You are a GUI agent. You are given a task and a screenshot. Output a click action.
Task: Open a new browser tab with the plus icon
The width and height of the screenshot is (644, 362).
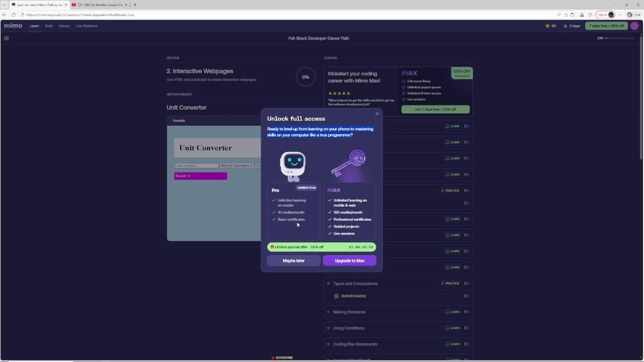coord(135,5)
